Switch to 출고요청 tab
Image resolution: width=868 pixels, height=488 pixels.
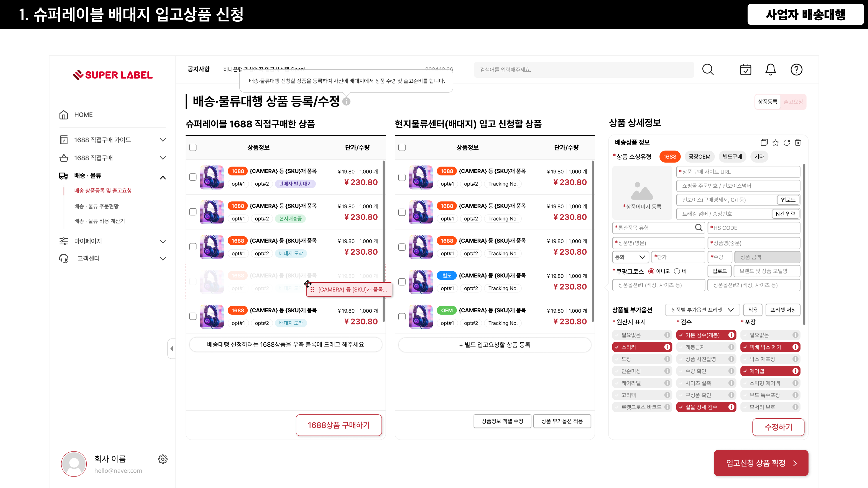[793, 102]
